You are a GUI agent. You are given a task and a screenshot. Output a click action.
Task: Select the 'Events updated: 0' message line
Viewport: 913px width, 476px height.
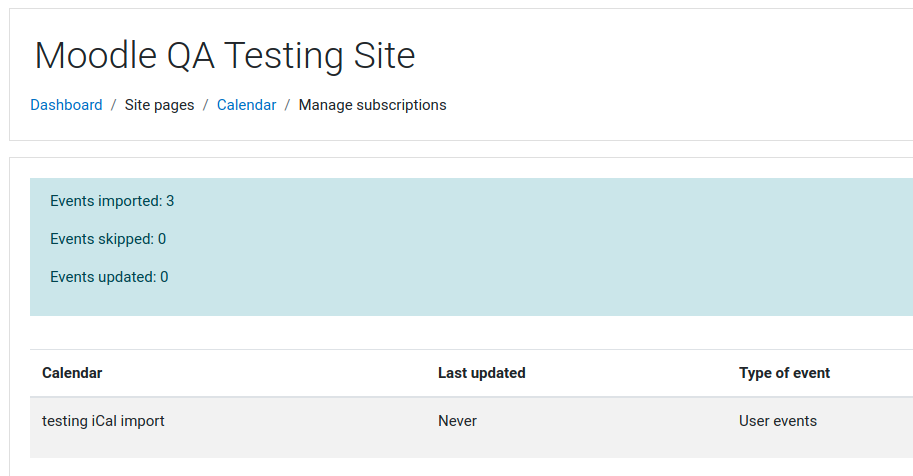pos(109,277)
